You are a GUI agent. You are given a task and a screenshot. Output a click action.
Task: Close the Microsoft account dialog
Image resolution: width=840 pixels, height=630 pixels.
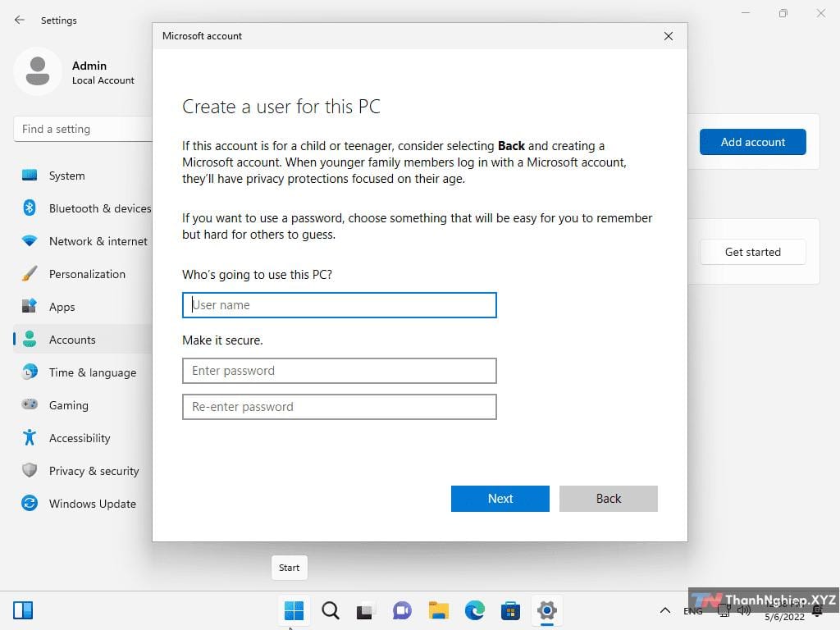[668, 36]
